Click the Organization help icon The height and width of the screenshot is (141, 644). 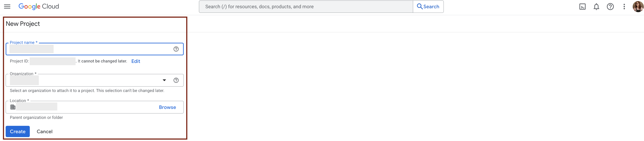(x=176, y=80)
